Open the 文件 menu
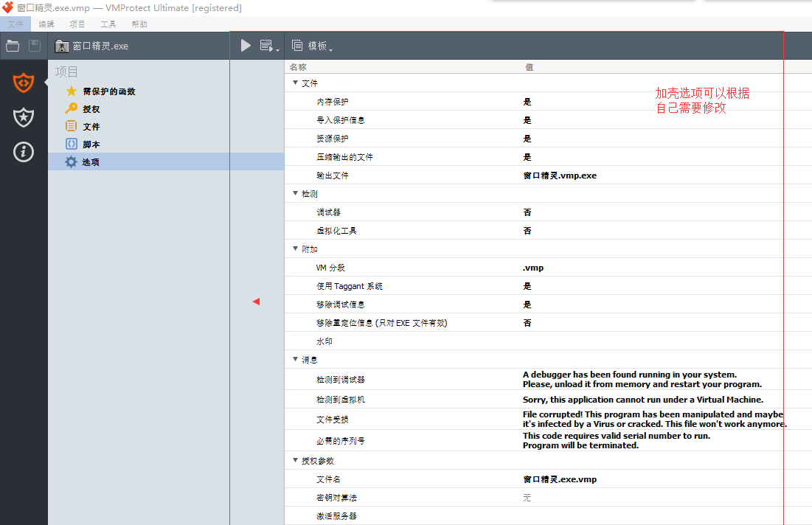 (x=15, y=24)
